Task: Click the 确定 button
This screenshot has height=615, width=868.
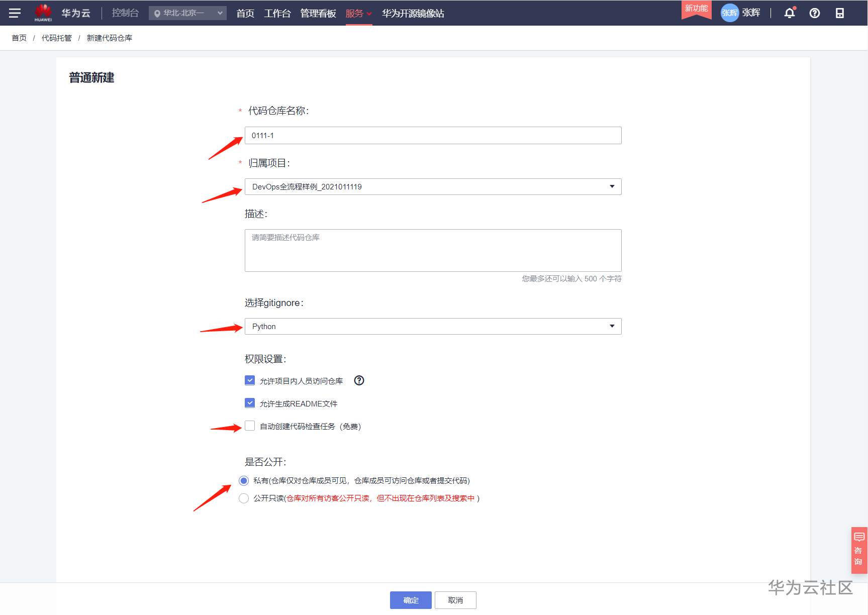Action: tap(411, 600)
